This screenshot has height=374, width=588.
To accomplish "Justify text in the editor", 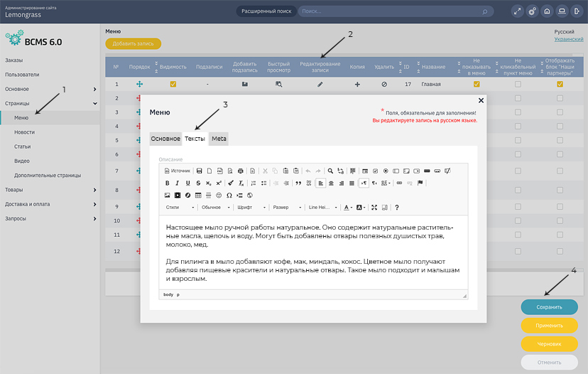I will 352,183.
